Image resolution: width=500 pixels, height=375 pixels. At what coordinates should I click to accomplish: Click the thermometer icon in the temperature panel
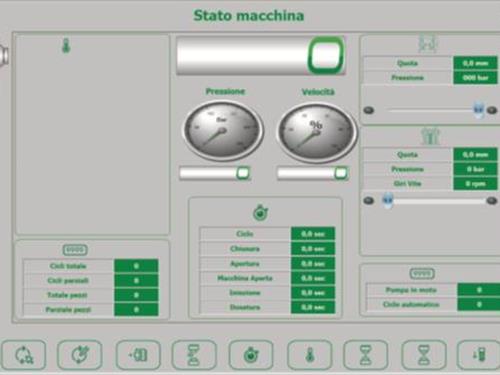(66, 46)
